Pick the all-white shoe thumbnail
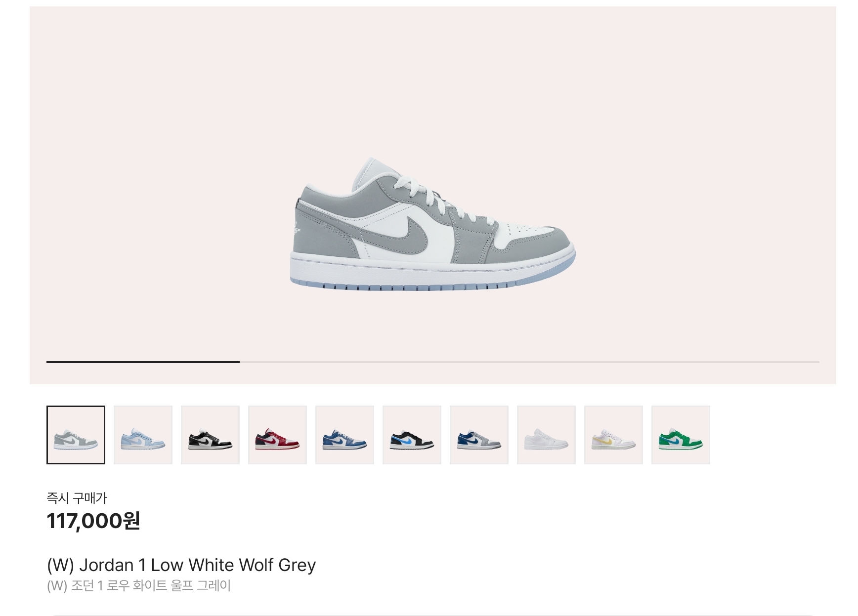 (x=546, y=435)
